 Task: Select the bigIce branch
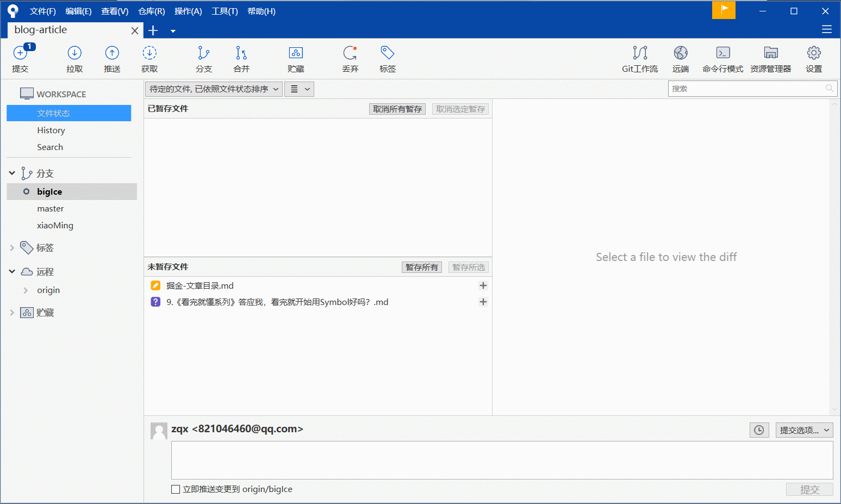click(x=72, y=191)
